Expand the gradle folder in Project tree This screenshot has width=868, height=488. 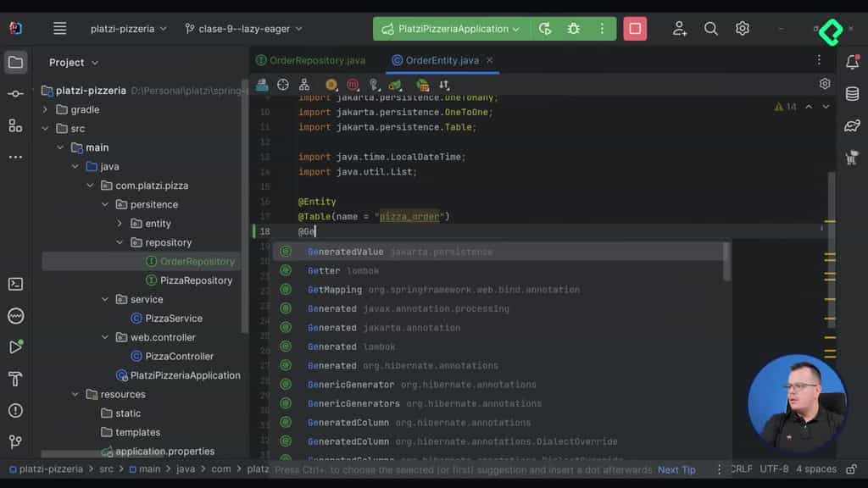pyautogui.click(x=44, y=108)
